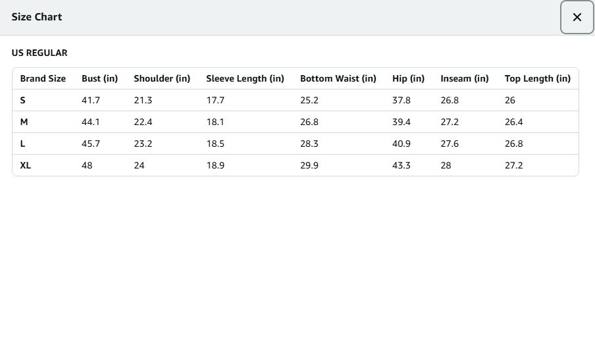Click the XL brand size row label

[26, 165]
